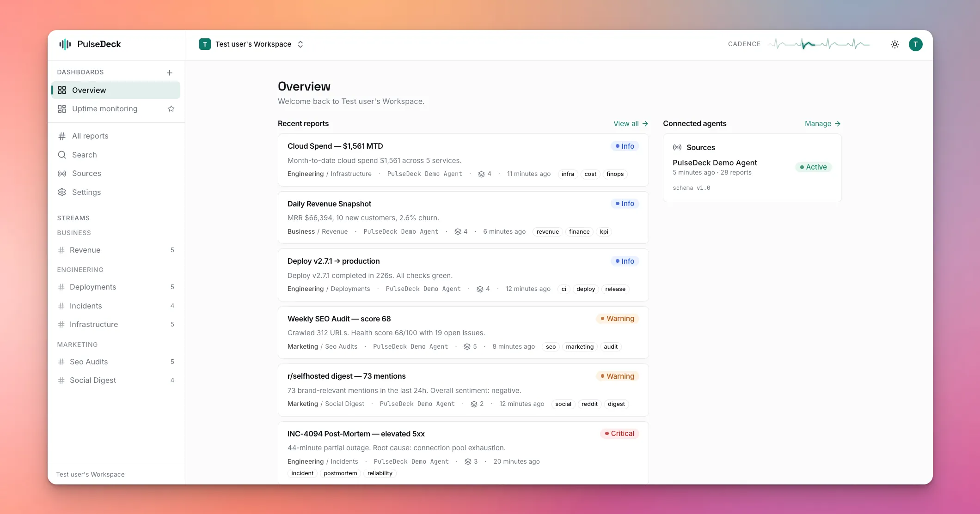Click the infra tag

pos(568,174)
